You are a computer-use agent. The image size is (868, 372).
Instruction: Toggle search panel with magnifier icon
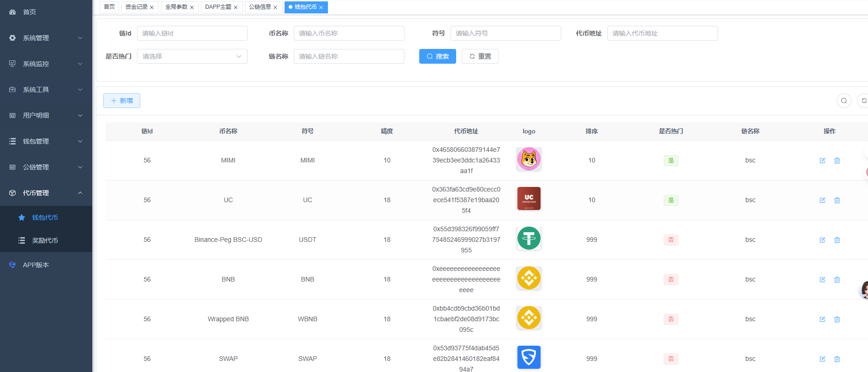click(844, 101)
